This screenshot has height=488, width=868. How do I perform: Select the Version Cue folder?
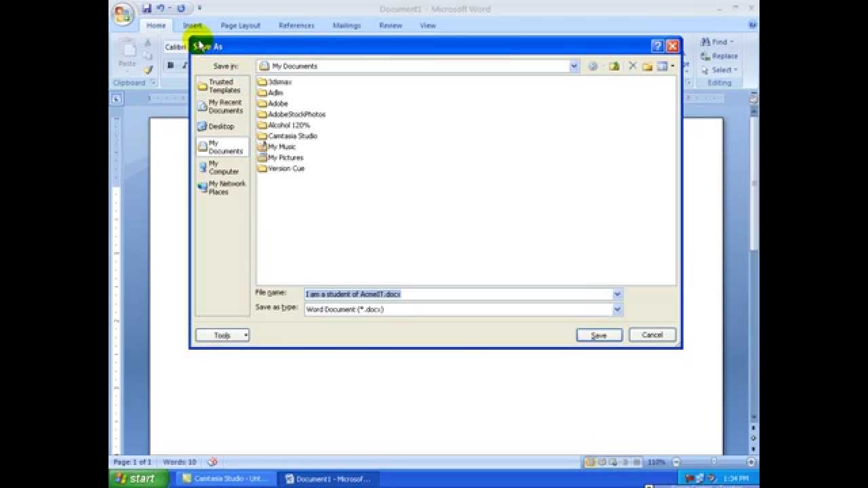281,168
